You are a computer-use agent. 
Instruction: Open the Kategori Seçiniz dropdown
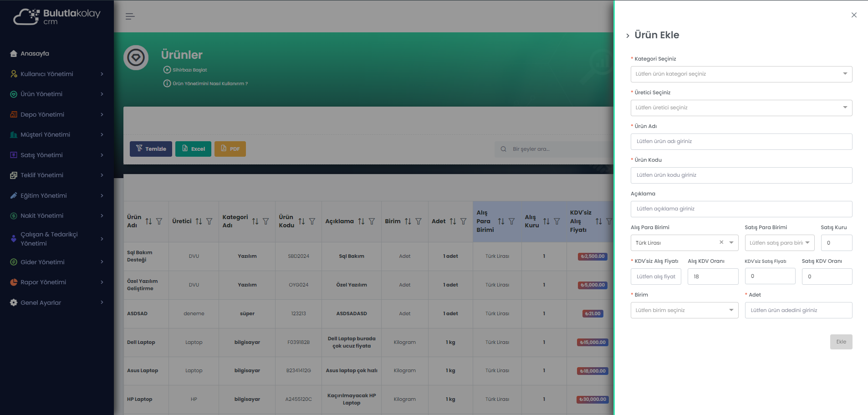coord(741,74)
